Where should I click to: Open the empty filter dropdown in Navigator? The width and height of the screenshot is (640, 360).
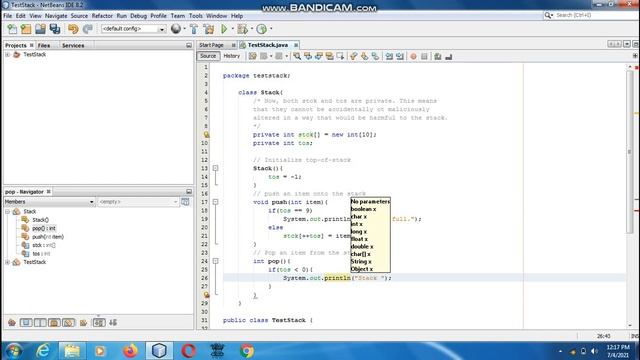click(138, 202)
